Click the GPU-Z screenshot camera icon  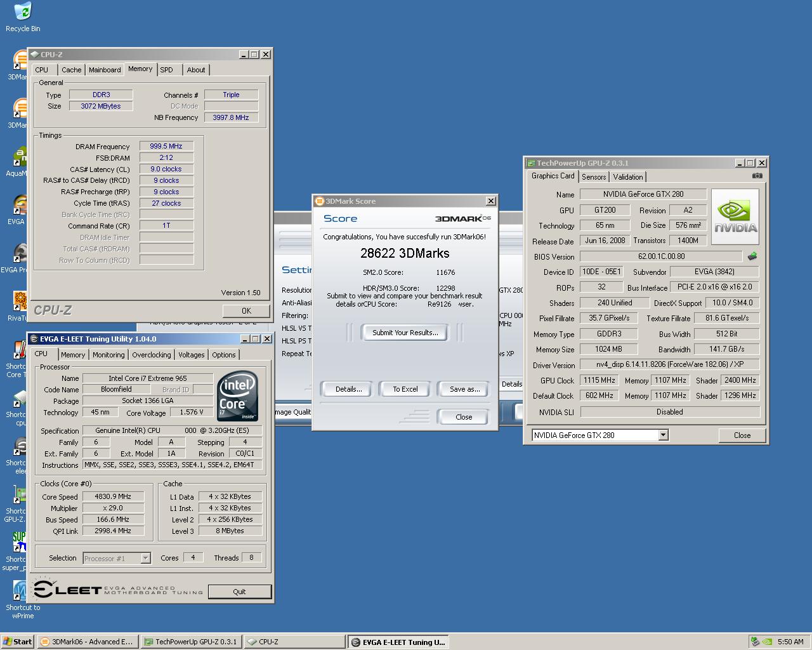tap(757, 176)
